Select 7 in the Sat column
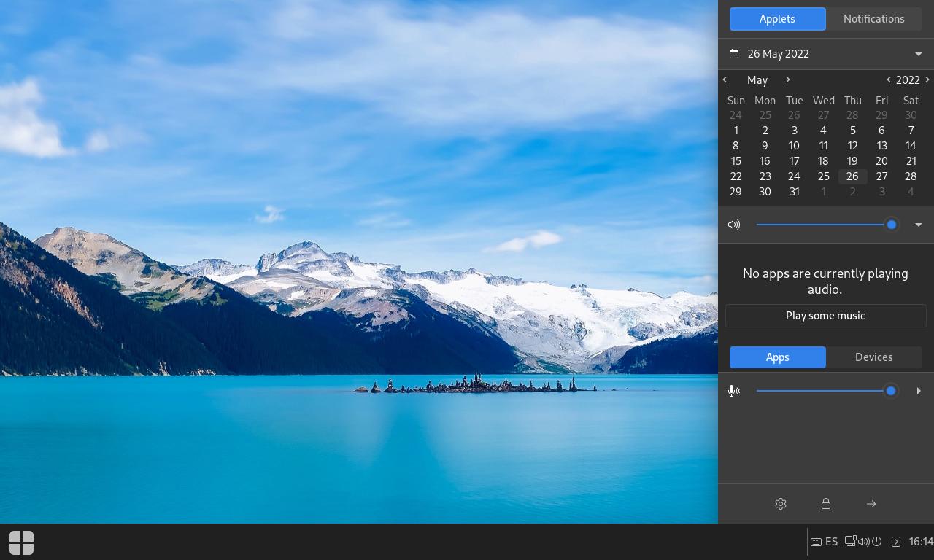The height and width of the screenshot is (560, 934). (911, 131)
